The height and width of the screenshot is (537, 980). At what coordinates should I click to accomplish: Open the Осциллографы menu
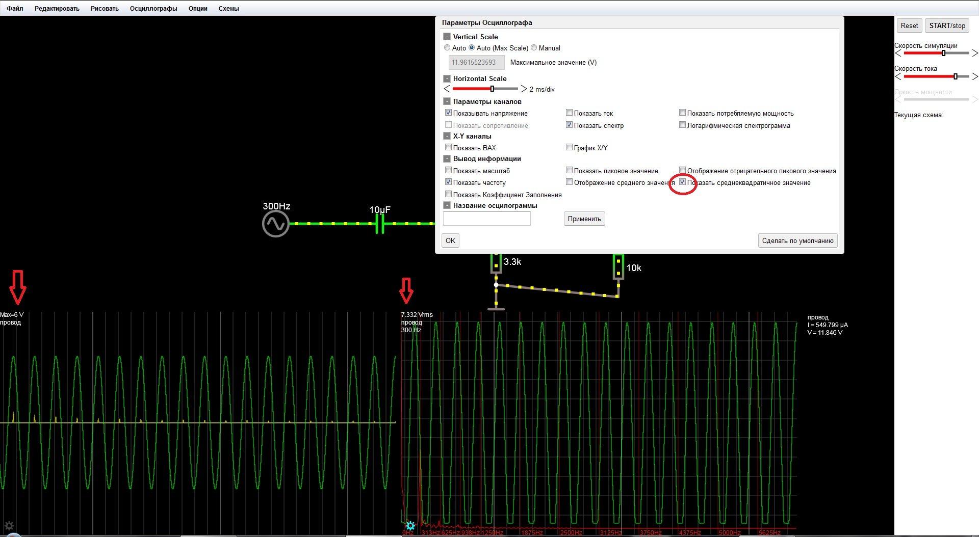pos(153,9)
